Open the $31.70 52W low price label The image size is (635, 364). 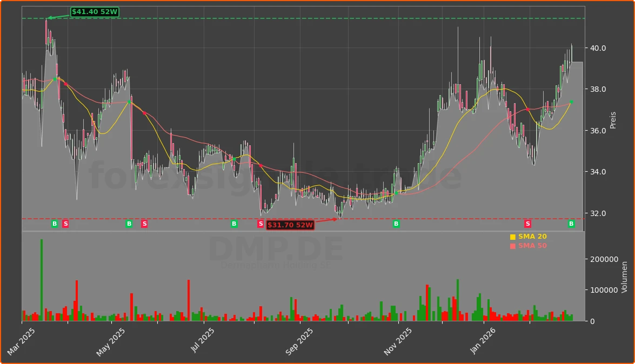(290, 224)
